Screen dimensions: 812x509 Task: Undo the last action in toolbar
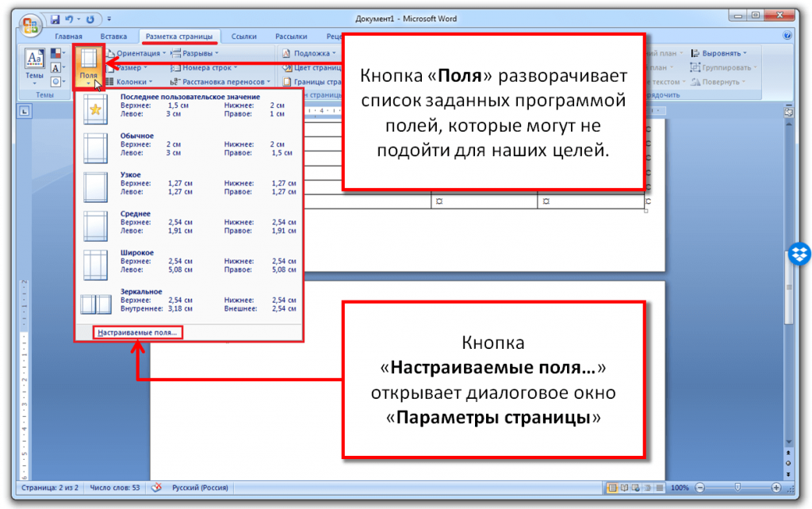[70, 17]
